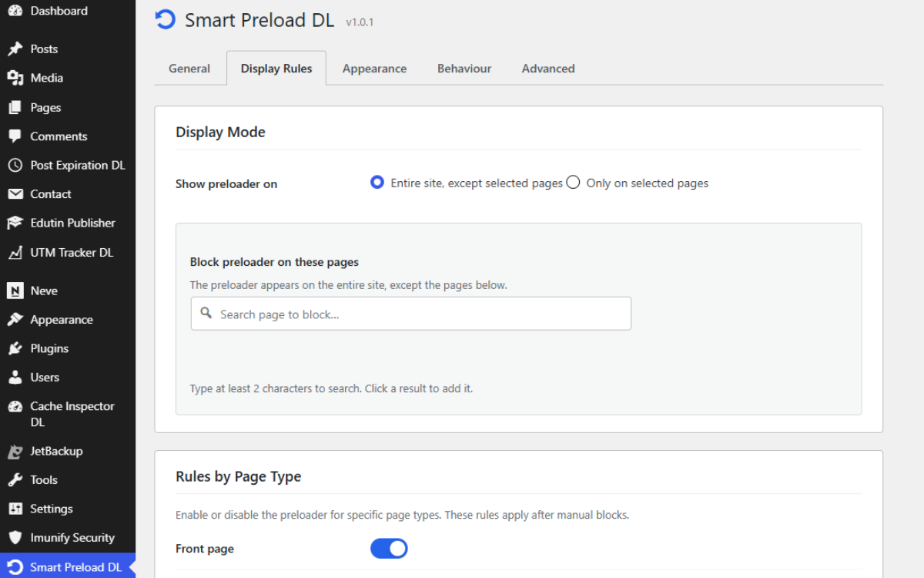This screenshot has height=578, width=924.
Task: Open Comments menu item
Action: (x=68, y=136)
